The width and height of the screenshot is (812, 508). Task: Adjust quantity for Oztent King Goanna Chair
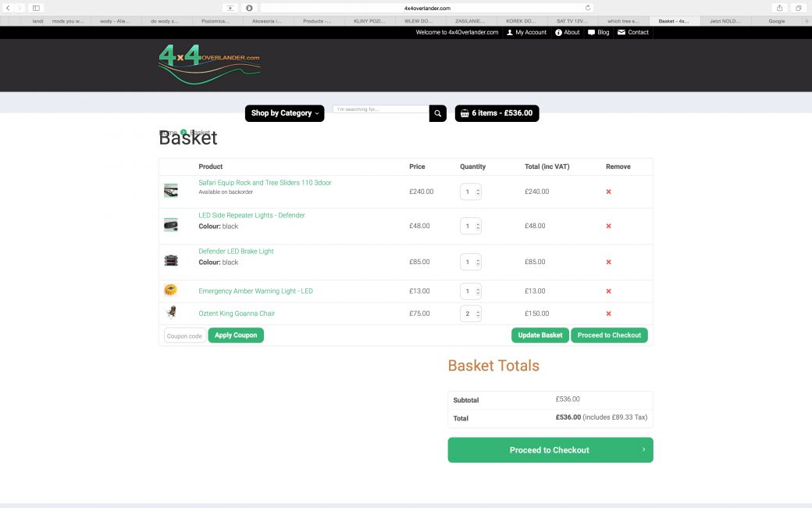point(471,313)
